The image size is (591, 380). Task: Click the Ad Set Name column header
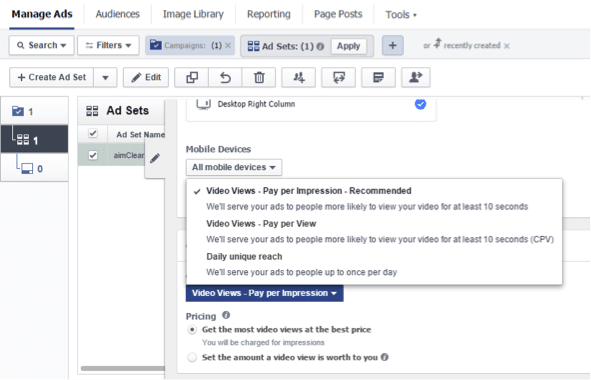coord(140,135)
